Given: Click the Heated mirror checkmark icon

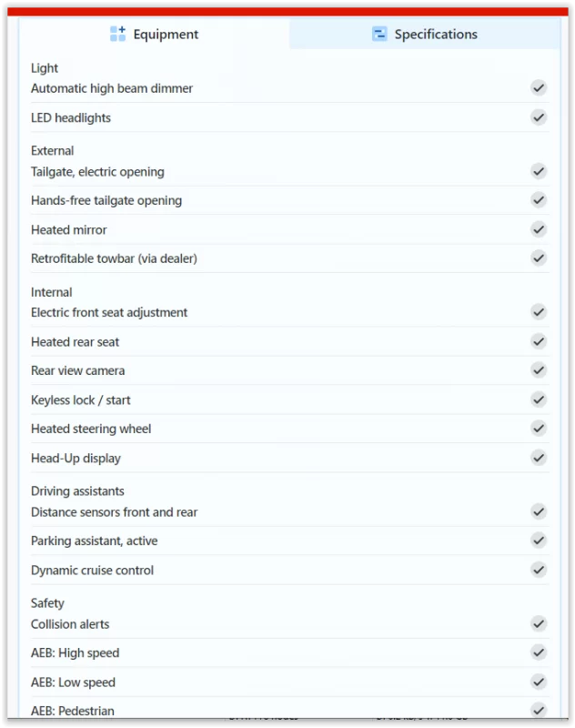Looking at the screenshot, I should [x=539, y=229].
